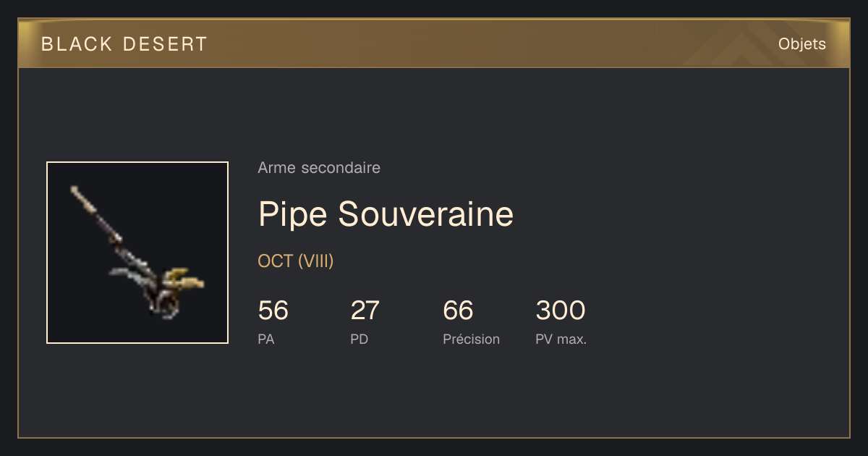Click the pipe's mouthpiece tip in the icon

[x=76, y=191]
